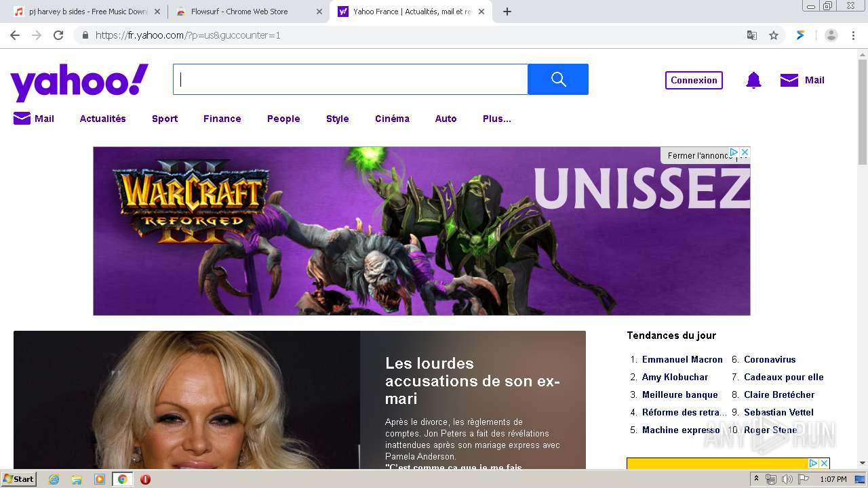Click the red Opera taskbar icon
Screen dimensions: 868x488
(145, 479)
